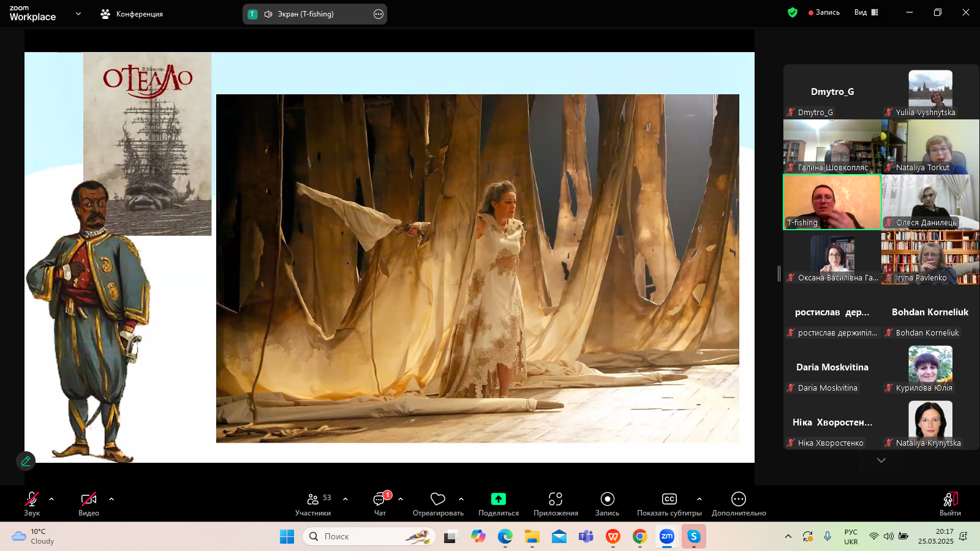Open the More options ellipsis in toolbar
The image size is (980, 551).
click(738, 500)
